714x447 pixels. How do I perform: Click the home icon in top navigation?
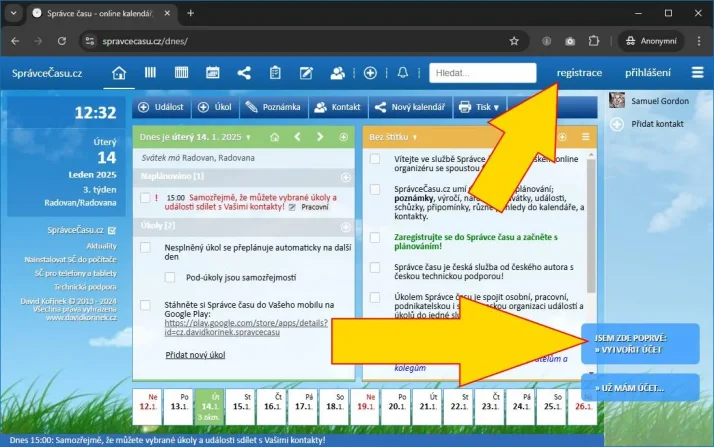pos(120,73)
